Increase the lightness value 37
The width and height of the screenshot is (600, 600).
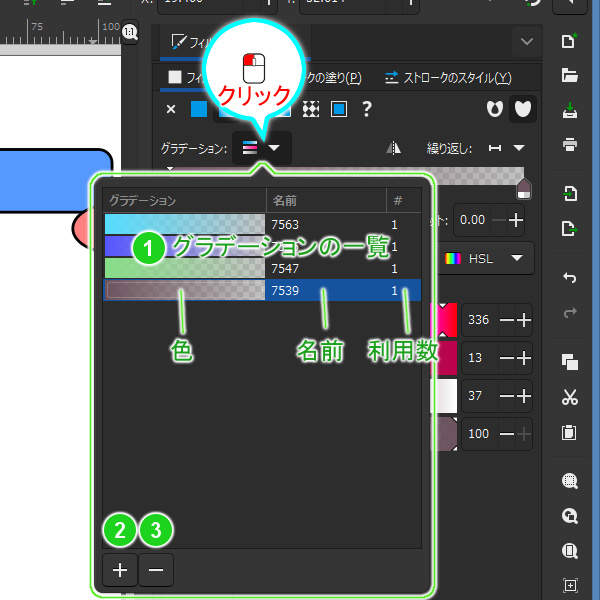coord(524,396)
